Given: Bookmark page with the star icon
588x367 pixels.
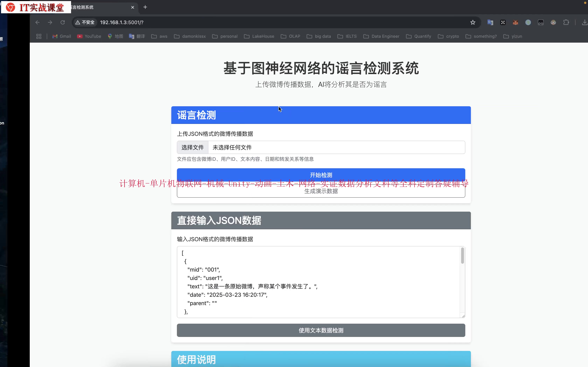Looking at the screenshot, I should coord(472,22).
